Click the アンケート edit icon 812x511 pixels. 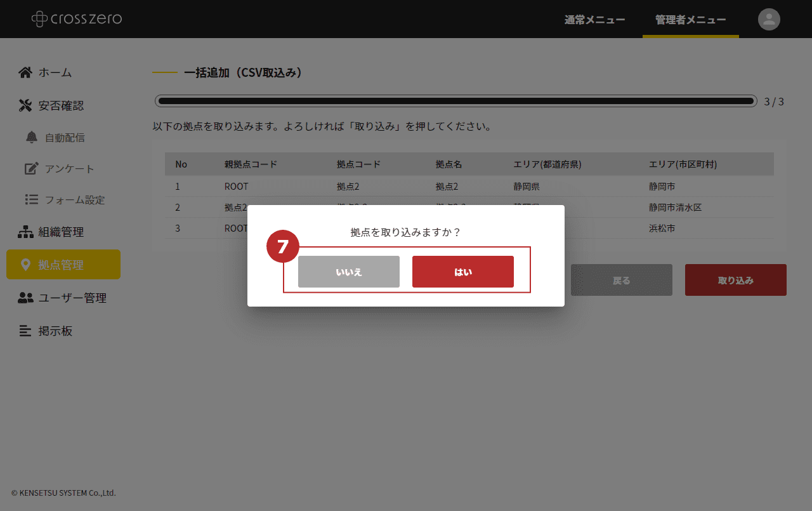pos(32,169)
